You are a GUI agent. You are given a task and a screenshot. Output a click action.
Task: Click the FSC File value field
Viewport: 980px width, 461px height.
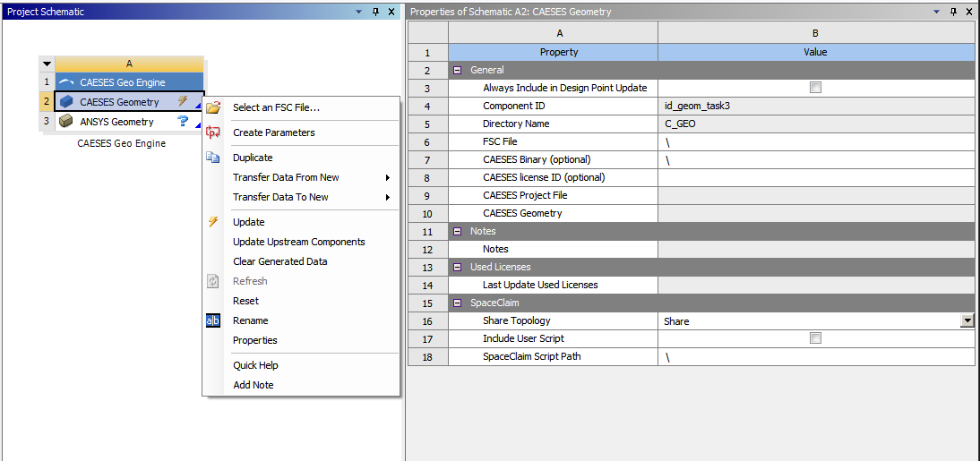pyautogui.click(x=816, y=141)
